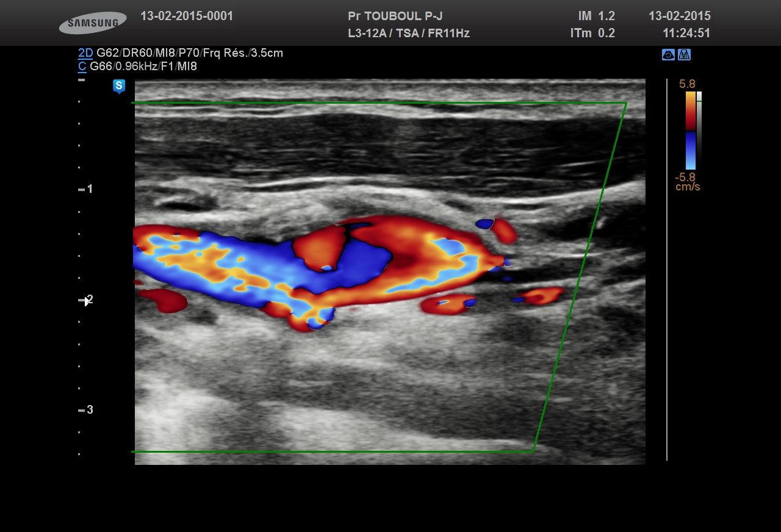The width and height of the screenshot is (781, 532).
Task: Click the 1 cm depth marker
Action: (x=90, y=189)
